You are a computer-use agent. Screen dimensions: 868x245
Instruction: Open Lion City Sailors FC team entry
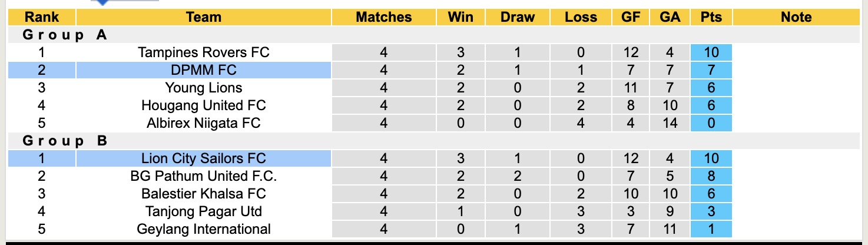click(x=203, y=158)
